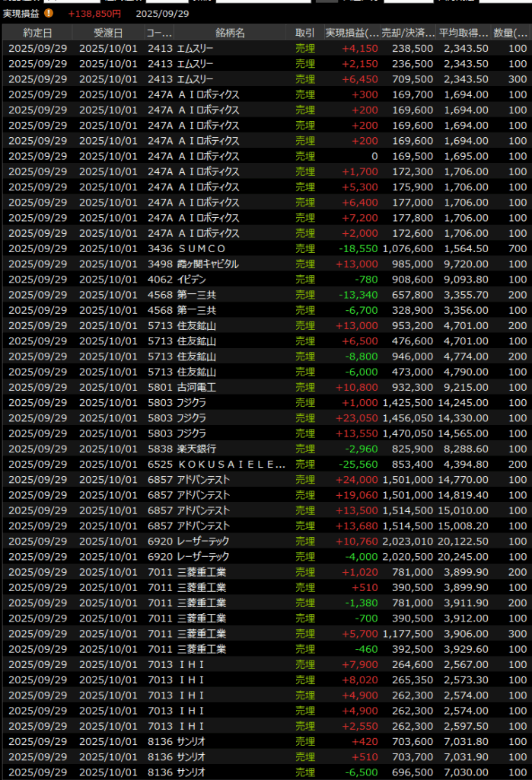The height and width of the screenshot is (780, 532).
Task: Sort by 約定日 column header
Action: 37,33
